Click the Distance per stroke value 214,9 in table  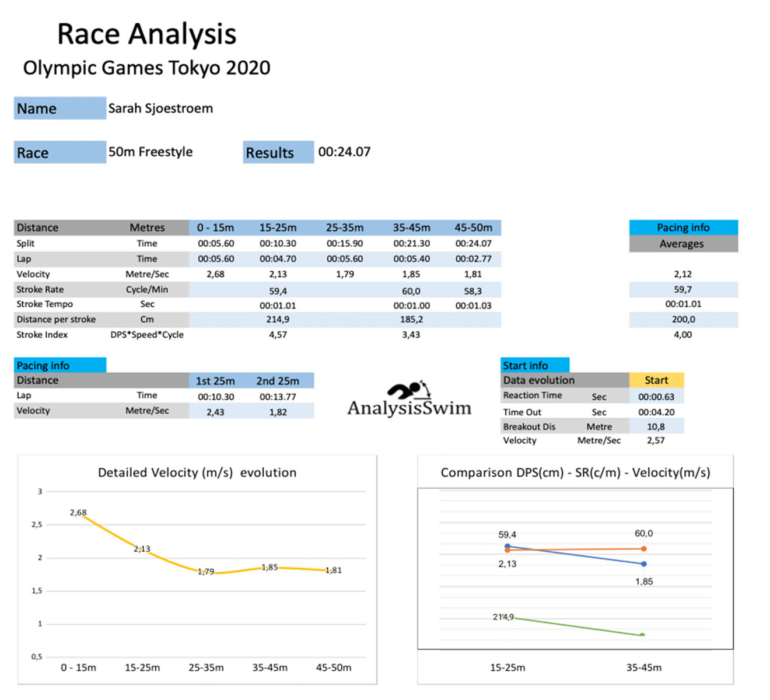coord(278,320)
